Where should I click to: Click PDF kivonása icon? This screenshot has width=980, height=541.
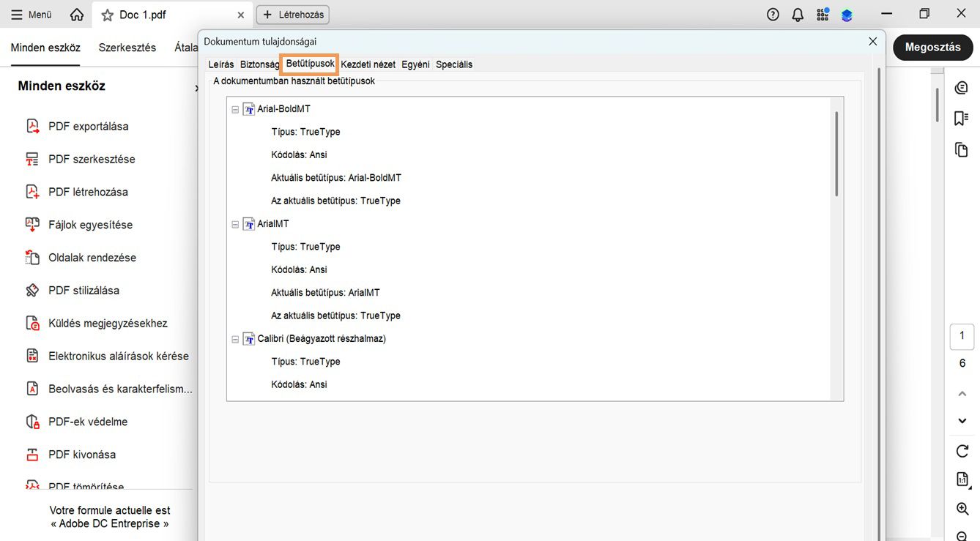pos(32,455)
